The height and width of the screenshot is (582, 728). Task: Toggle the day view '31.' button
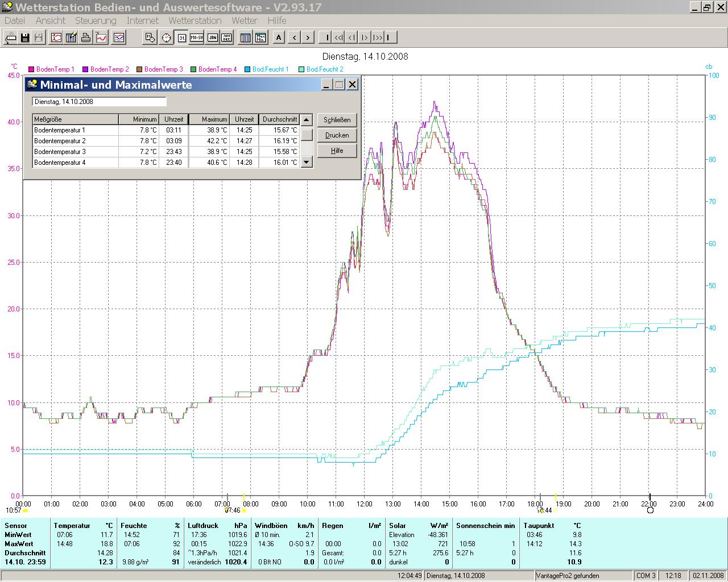tap(181, 38)
